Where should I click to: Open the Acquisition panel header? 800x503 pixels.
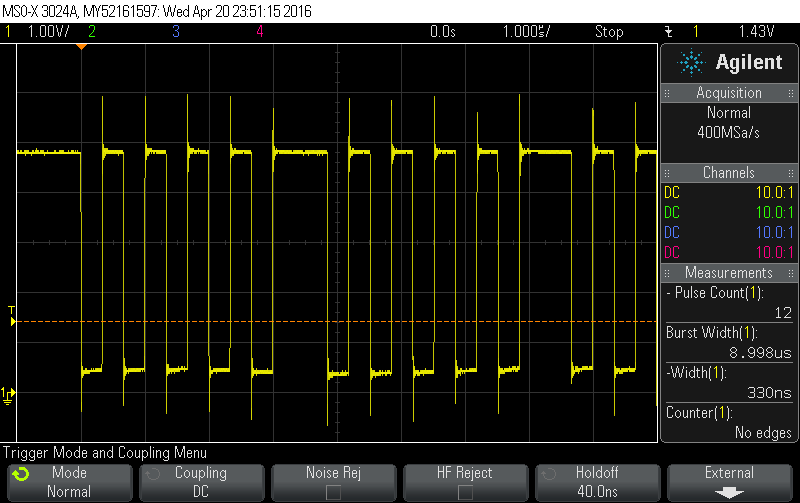[x=729, y=93]
